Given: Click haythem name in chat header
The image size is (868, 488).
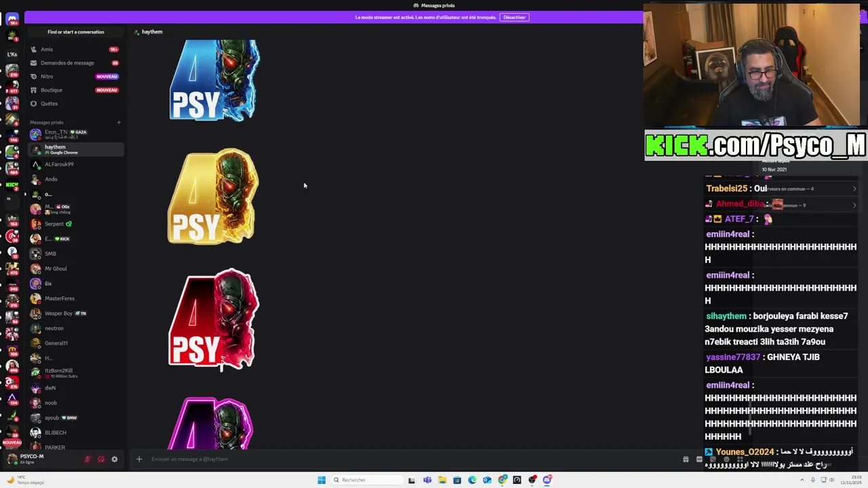Looking at the screenshot, I should [x=152, y=32].
